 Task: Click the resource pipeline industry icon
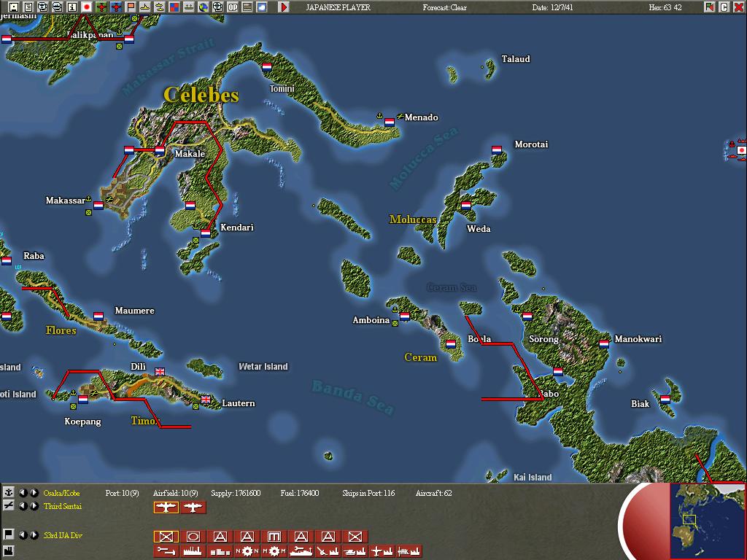[x=166, y=551]
